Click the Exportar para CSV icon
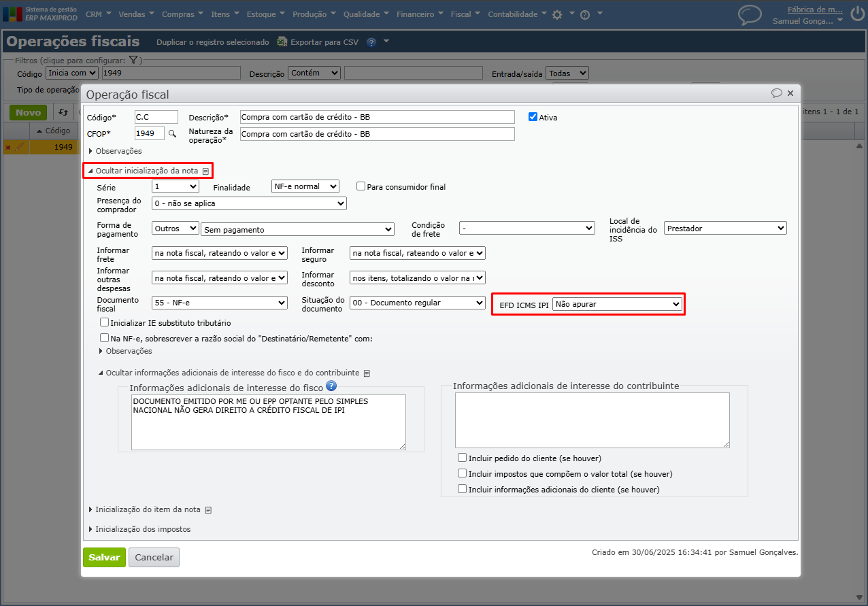Screen dimensions: 868x606 [x=282, y=42]
